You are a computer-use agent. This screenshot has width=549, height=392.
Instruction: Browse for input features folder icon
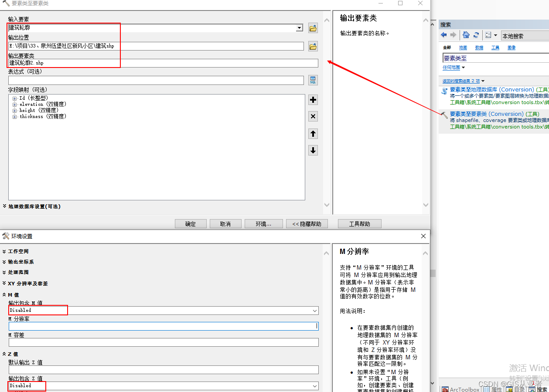pyautogui.click(x=313, y=28)
